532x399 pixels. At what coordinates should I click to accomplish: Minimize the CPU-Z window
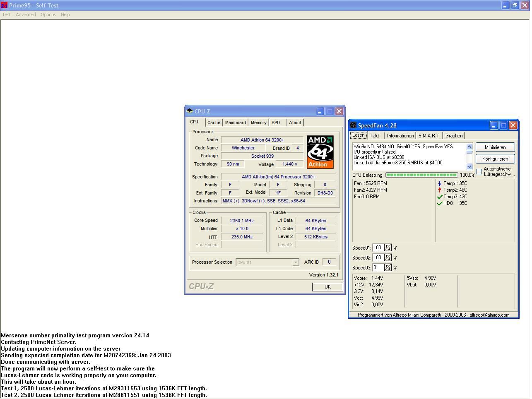pos(320,111)
